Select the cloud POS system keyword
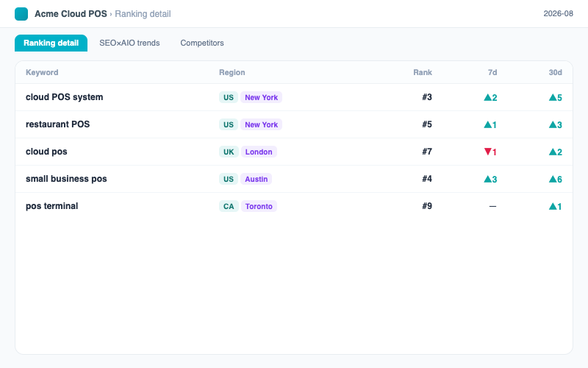Image resolution: width=588 pixels, height=368 pixels. pyautogui.click(x=64, y=97)
